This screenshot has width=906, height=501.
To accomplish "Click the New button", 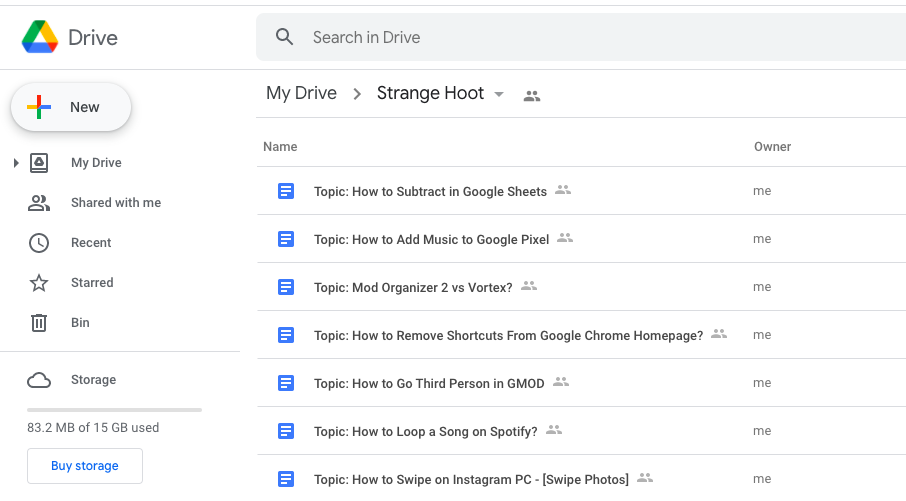I will click(x=70, y=107).
